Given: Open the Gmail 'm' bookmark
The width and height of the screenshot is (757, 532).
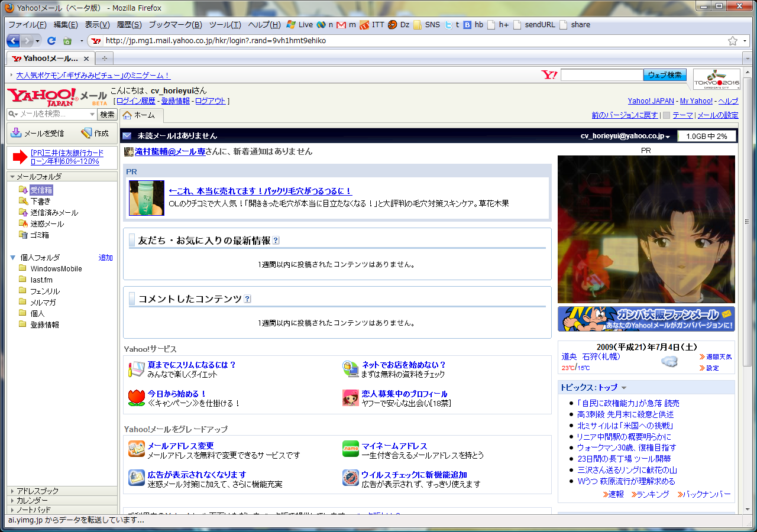Looking at the screenshot, I should (346, 25).
